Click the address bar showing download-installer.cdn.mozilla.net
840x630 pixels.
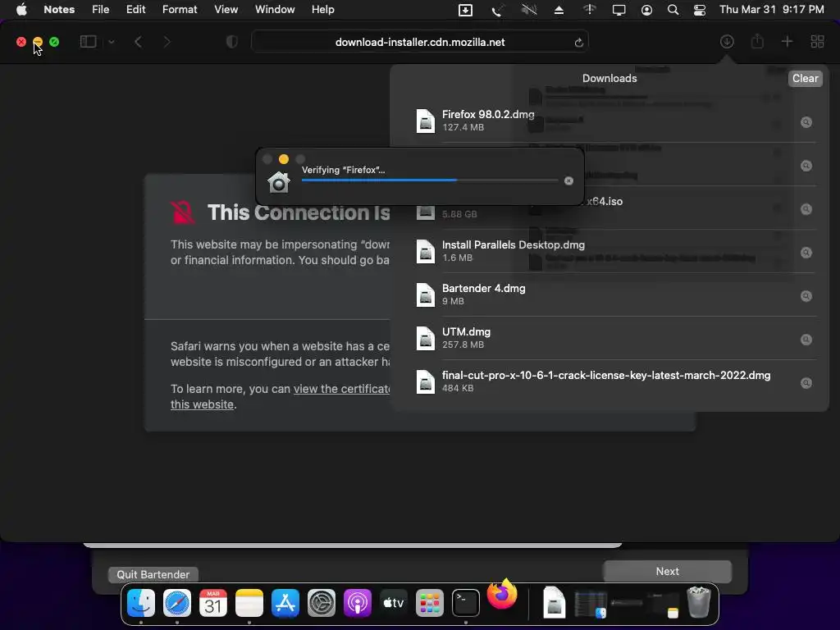click(x=419, y=42)
